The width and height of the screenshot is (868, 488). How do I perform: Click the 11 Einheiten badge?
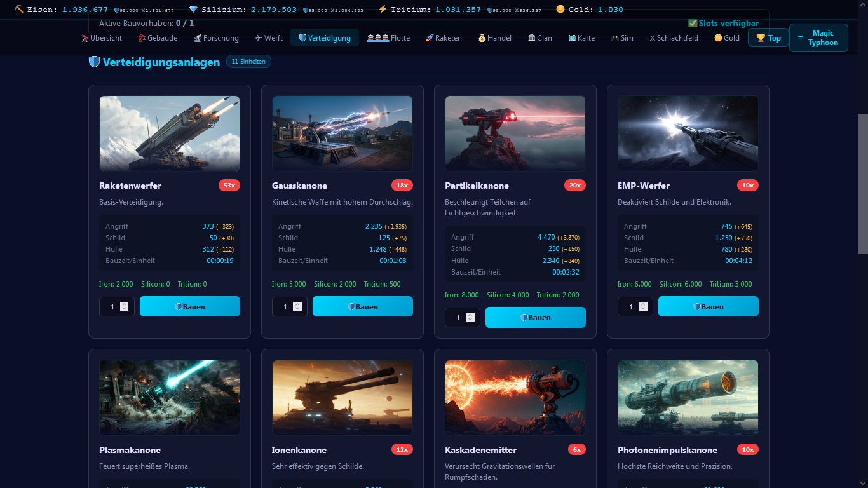(249, 62)
